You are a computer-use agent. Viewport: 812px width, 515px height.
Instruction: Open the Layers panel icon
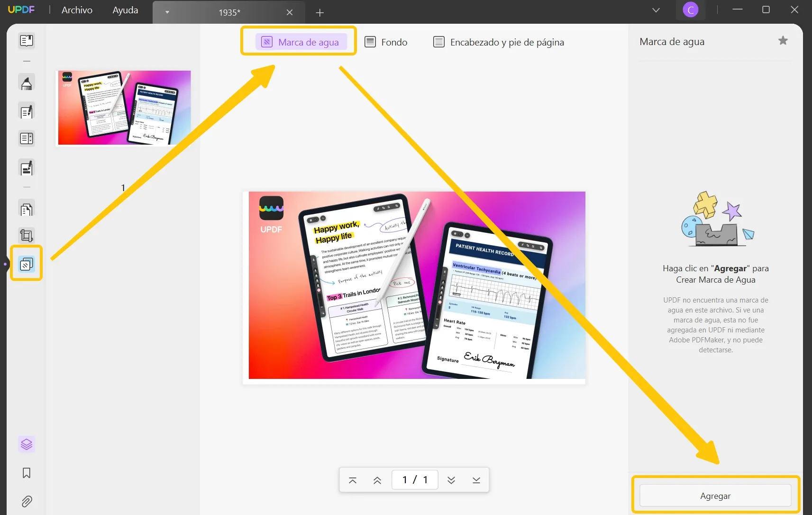(27, 444)
